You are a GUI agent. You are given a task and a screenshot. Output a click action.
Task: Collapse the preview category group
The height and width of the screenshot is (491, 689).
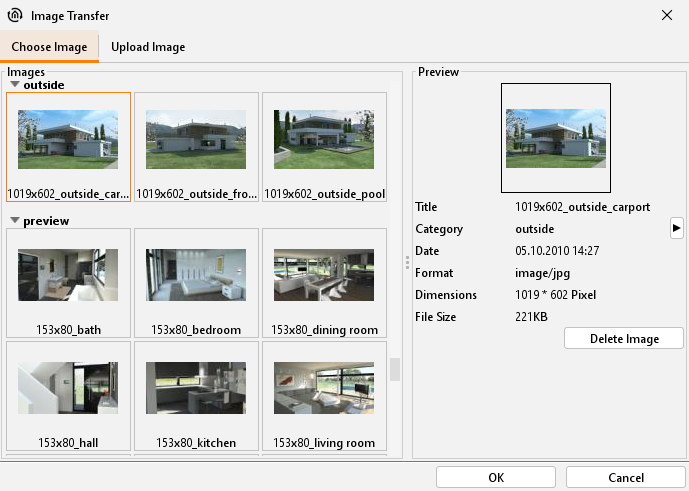15,221
